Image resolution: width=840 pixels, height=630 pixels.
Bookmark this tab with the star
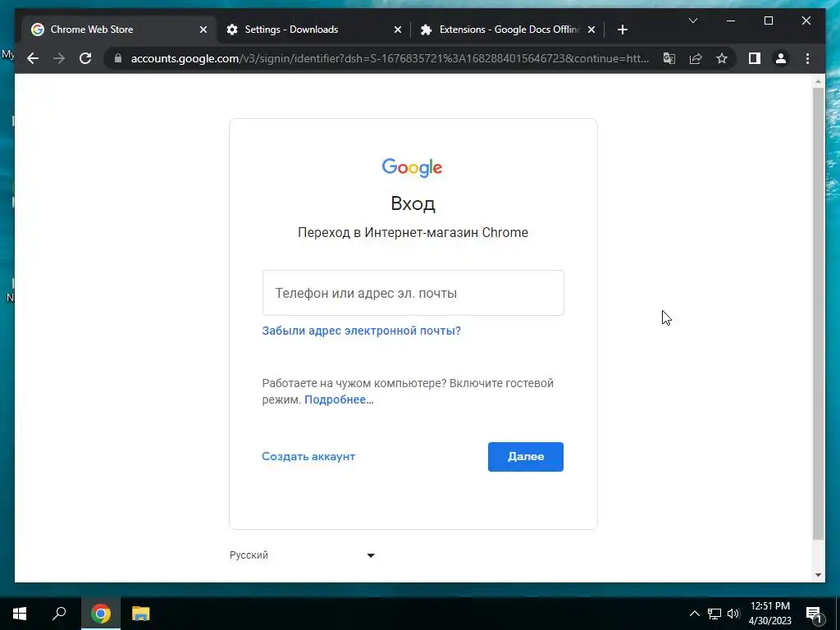[x=722, y=58]
